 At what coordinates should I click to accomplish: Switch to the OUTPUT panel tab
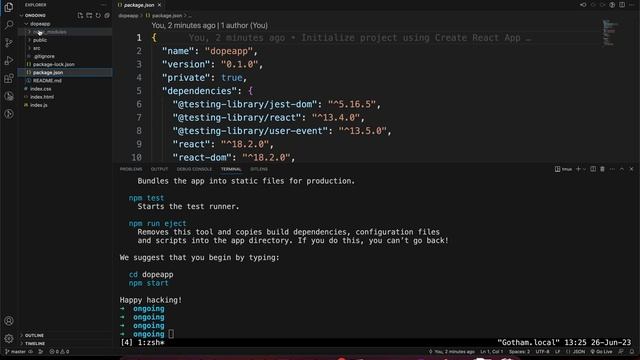(x=159, y=169)
